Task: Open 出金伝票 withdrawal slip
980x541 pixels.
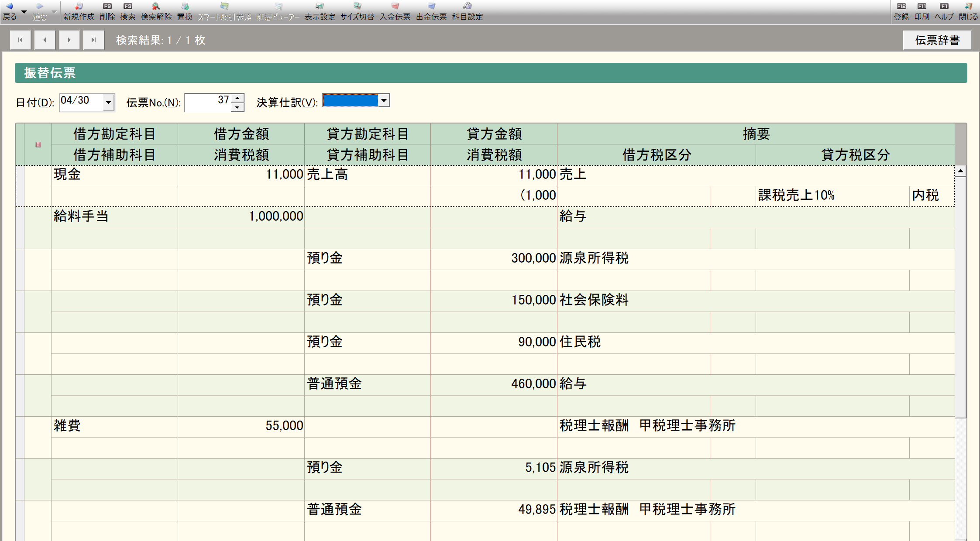Action: [431, 11]
